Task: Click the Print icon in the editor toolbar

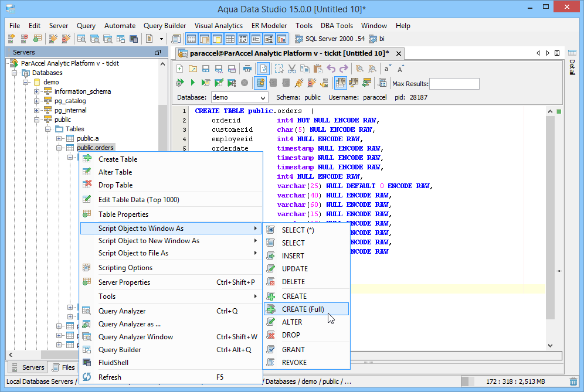Action: 247,69
